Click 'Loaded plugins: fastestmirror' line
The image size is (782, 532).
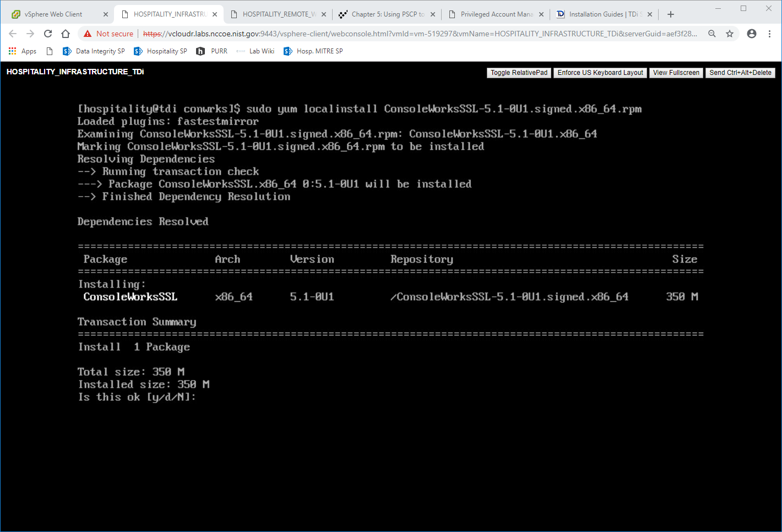(x=168, y=121)
